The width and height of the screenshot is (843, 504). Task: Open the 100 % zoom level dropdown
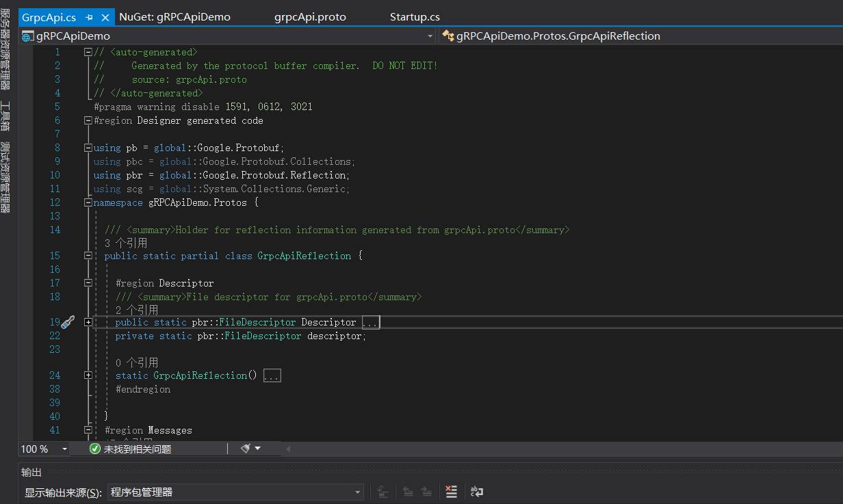[x=64, y=449]
